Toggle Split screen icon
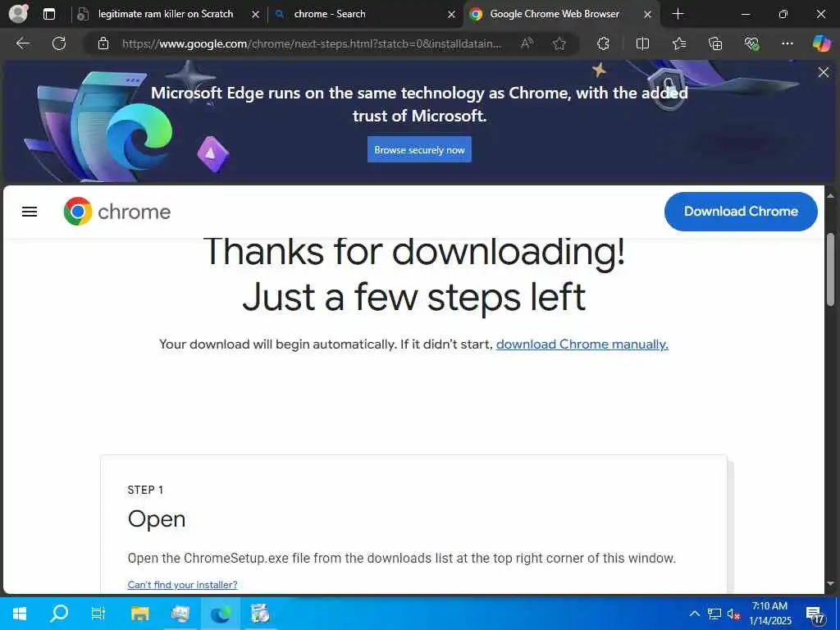The image size is (840, 630). click(x=642, y=43)
